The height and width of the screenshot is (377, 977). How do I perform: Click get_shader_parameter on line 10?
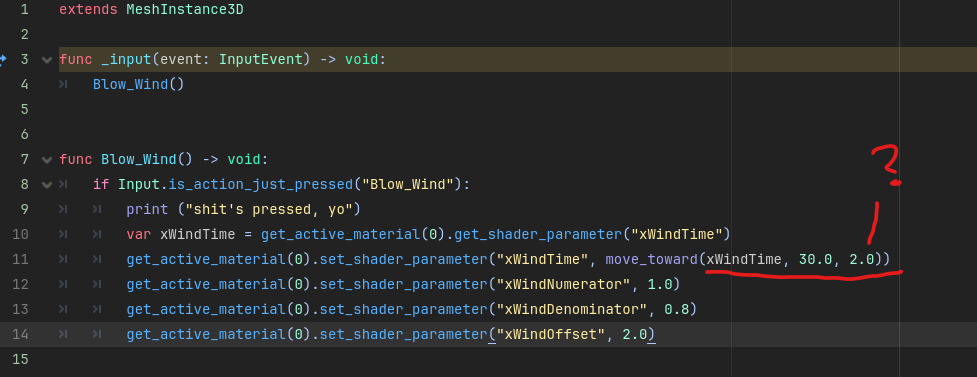(x=538, y=235)
